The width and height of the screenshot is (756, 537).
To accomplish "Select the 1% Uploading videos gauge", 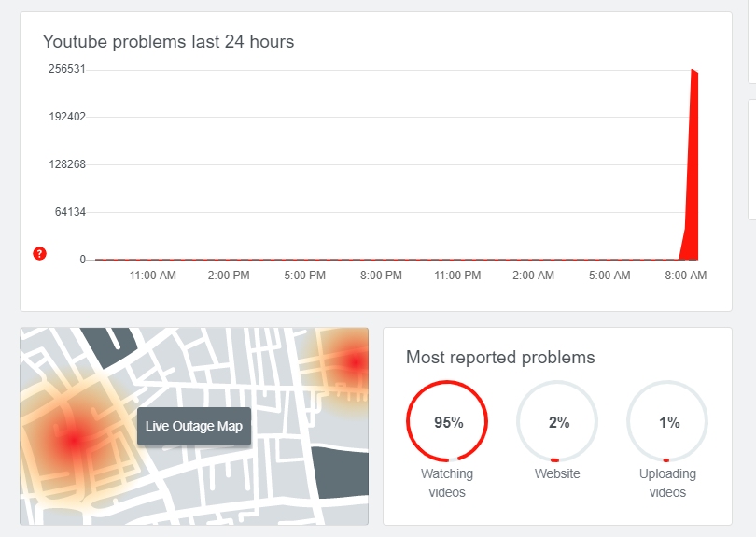I will [x=668, y=422].
